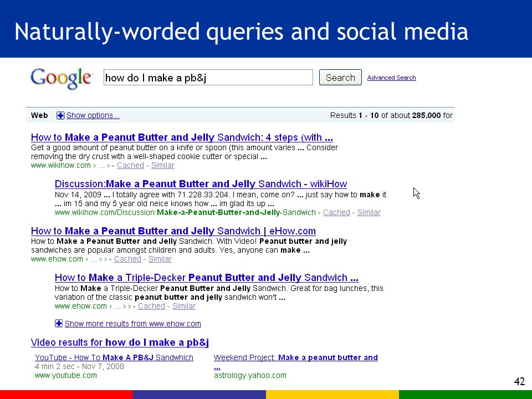This screenshot has height=399, width=532.
Task: Click the www.wikihow.com green URL text
Action: pos(61,166)
